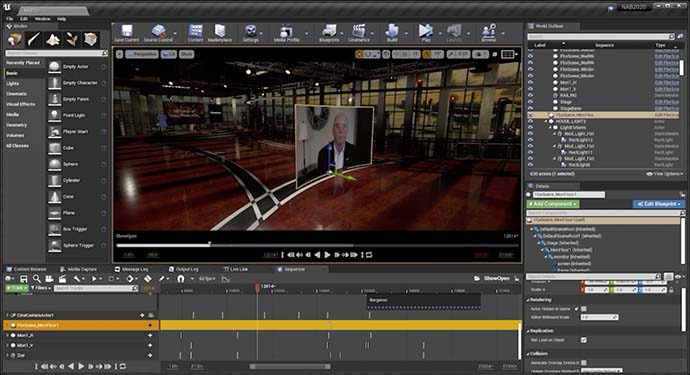Screen dimensions: 690x375
Task: Click the Blueprints toolbar icon
Action: [x=329, y=33]
